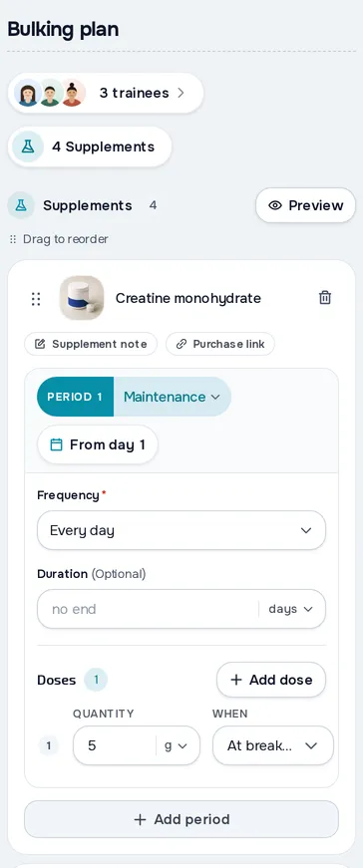The height and width of the screenshot is (868, 363).
Task: Click the flask icon next to Supplements heading
Action: [21, 205]
